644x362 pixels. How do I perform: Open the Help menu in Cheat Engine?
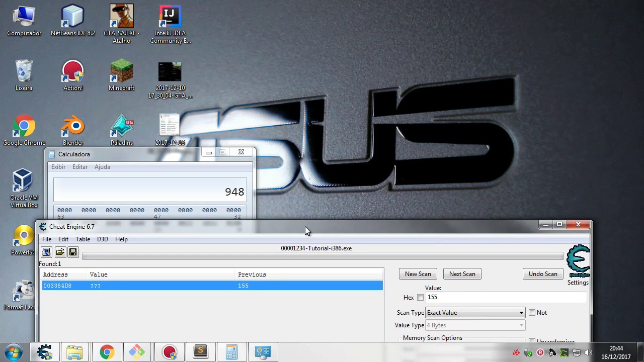click(x=121, y=239)
